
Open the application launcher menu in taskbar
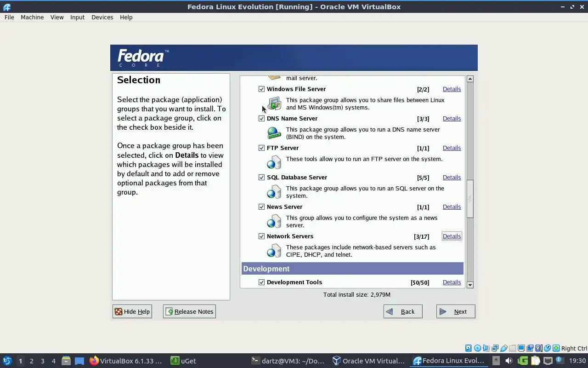tap(7, 361)
